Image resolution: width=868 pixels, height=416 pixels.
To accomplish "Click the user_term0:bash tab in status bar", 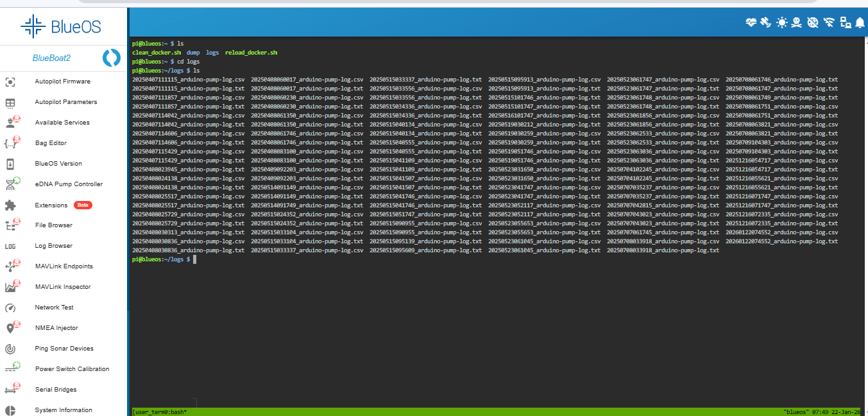I will coord(160,411).
